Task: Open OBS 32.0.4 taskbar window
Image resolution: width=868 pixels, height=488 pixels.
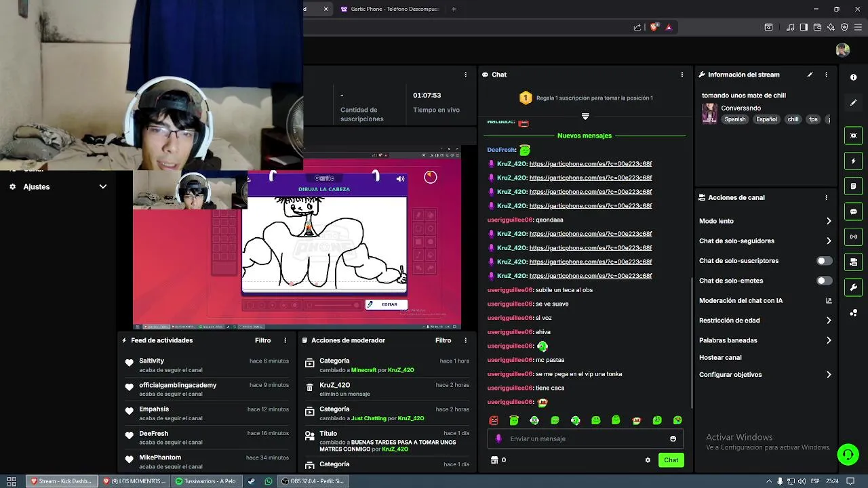Action: [313, 481]
